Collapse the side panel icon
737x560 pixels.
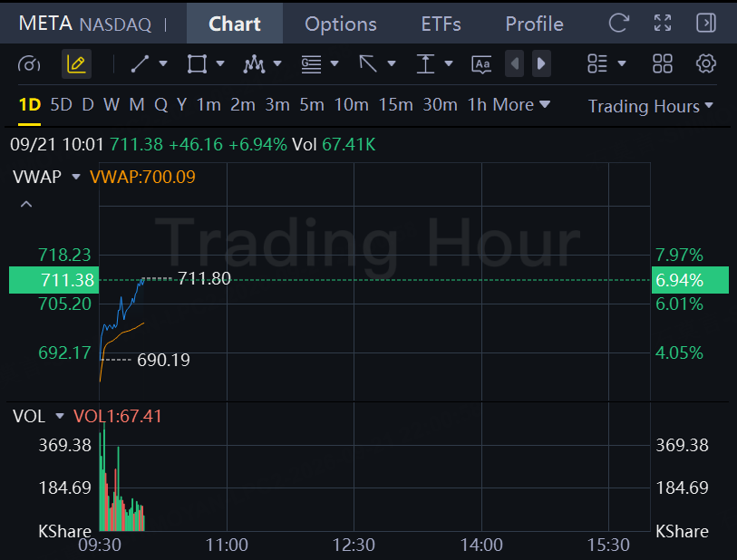[x=706, y=23]
